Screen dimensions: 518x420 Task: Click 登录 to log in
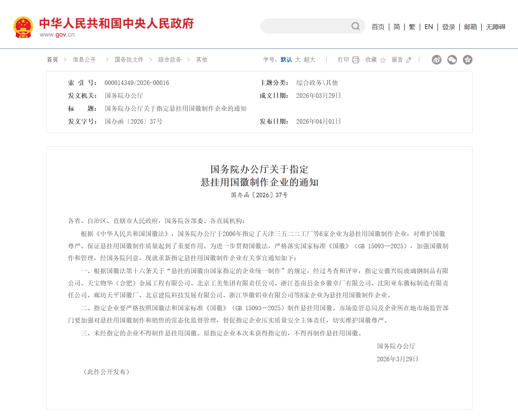coord(449,27)
